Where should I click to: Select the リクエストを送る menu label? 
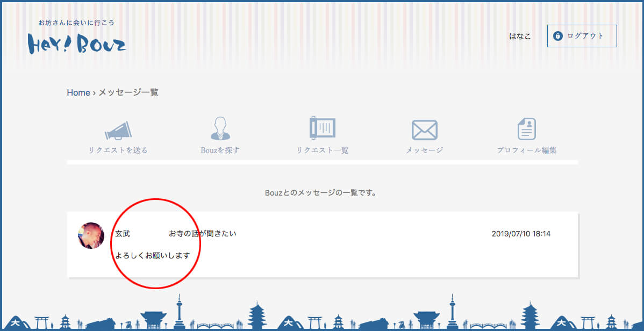coord(118,150)
